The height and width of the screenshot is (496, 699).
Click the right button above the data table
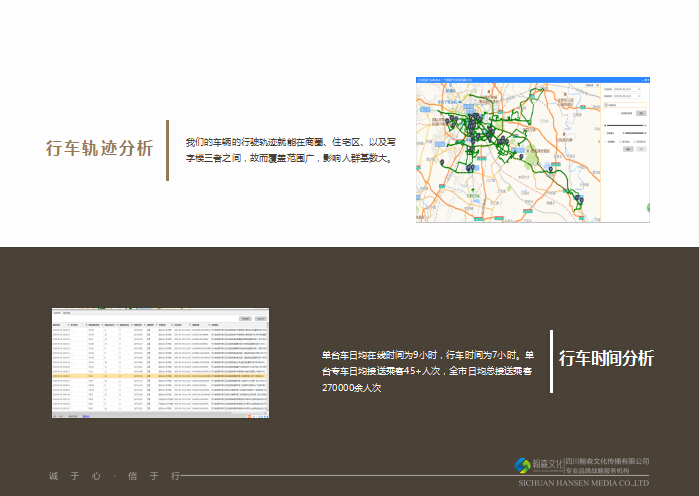261,318
